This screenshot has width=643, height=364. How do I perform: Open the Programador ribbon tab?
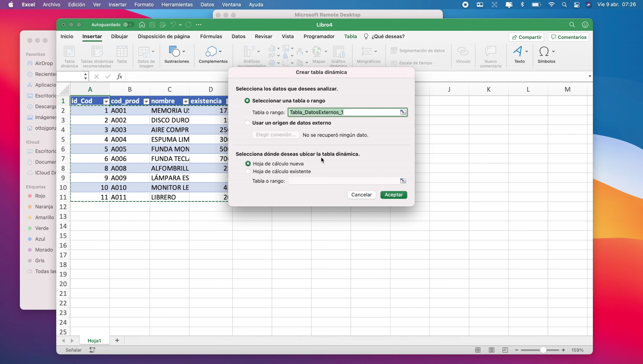click(x=319, y=37)
